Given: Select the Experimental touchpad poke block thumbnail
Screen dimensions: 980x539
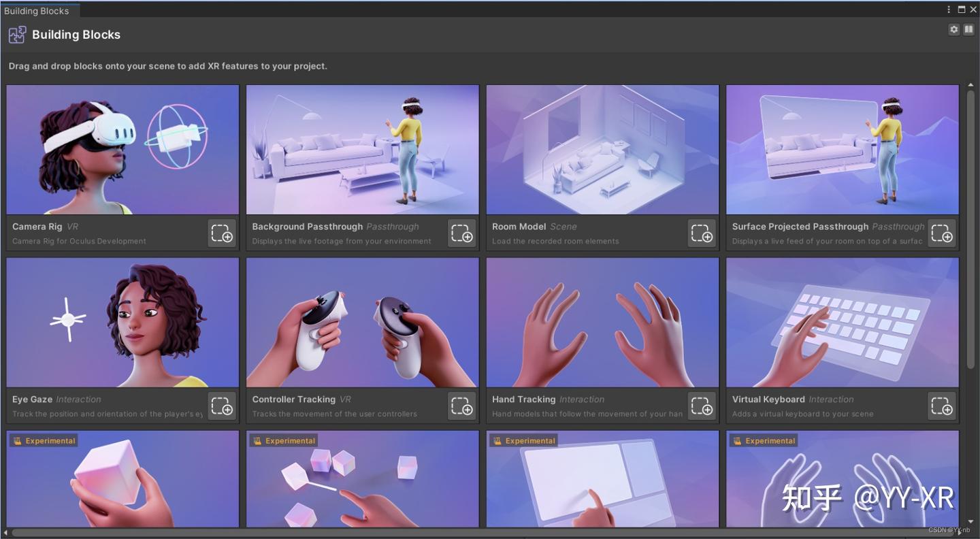Looking at the screenshot, I should pos(602,478).
